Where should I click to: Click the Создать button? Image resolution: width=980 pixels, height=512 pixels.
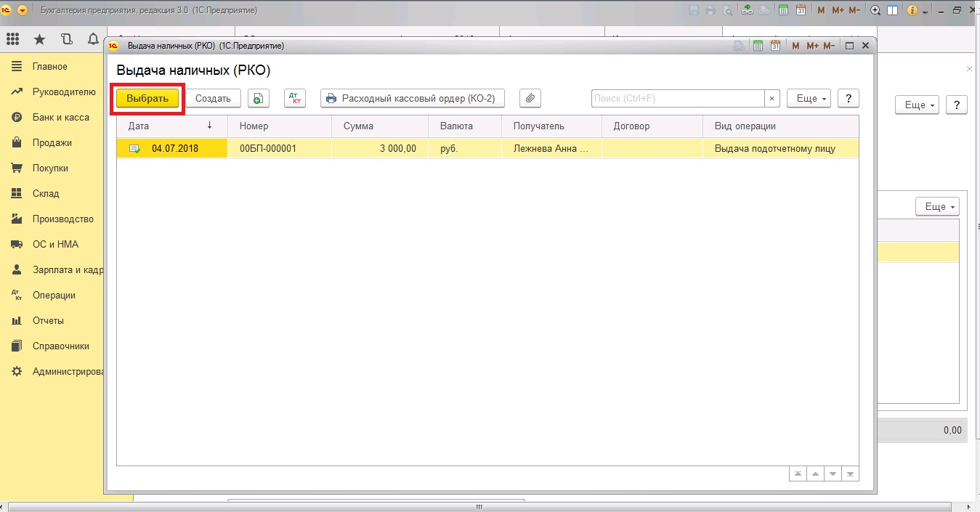[213, 99]
